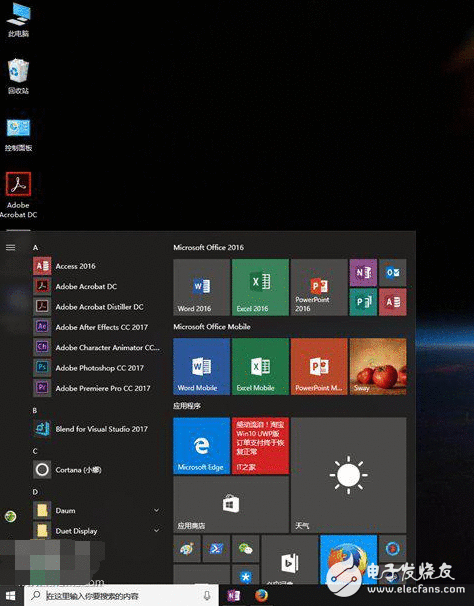Viewport: 474px width, 606px height.
Task: Open Adobe Premiere Pro CC 2017
Action: pyautogui.click(x=97, y=388)
